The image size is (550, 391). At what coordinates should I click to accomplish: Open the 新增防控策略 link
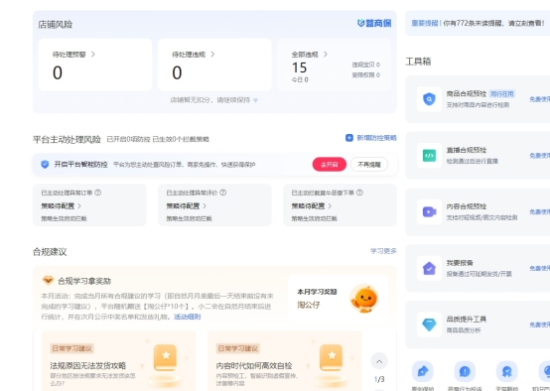tap(377, 138)
